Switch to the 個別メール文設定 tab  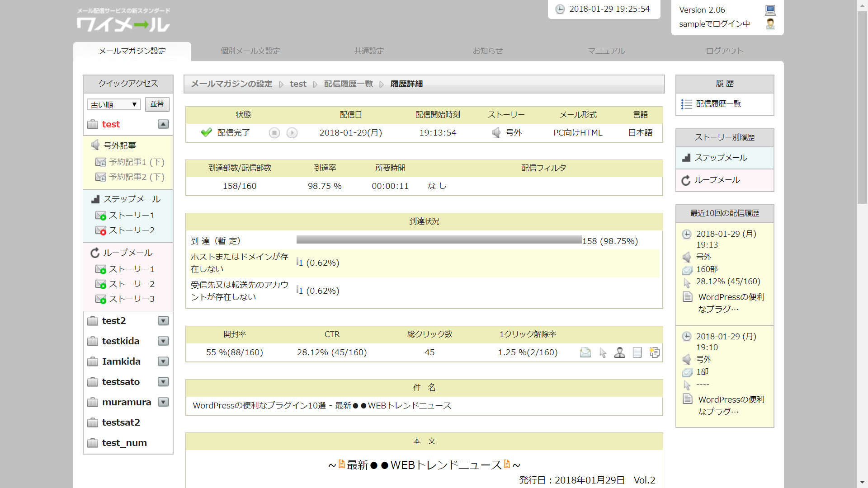(250, 51)
